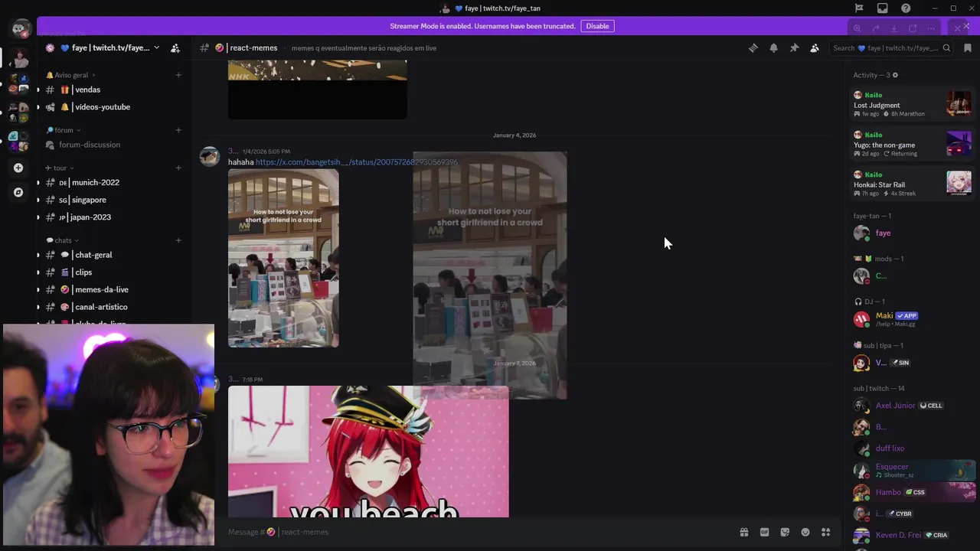Create channel in tour category

tap(178, 168)
